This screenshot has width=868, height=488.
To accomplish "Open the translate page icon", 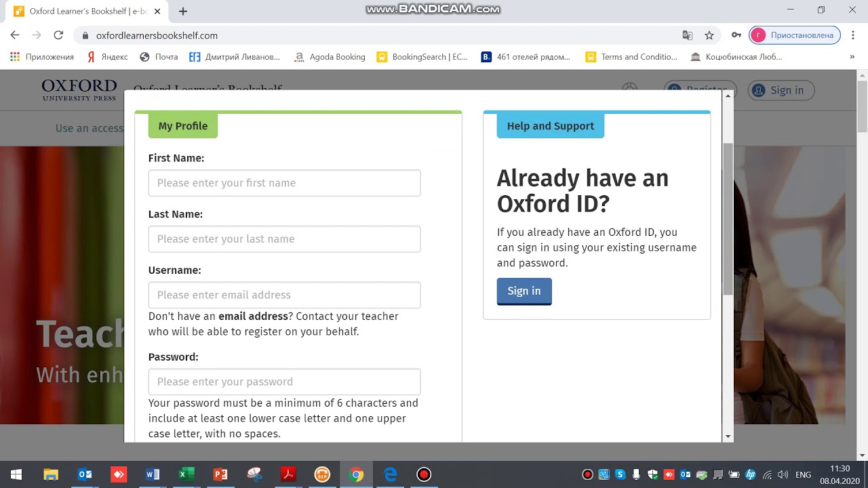I will (x=688, y=35).
